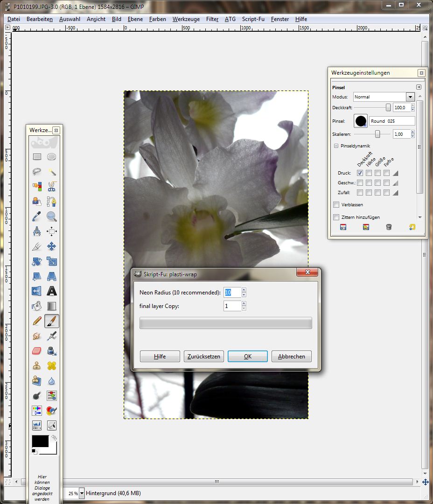Enable the Verblassen checkbox
433x504 pixels.
coord(336,204)
